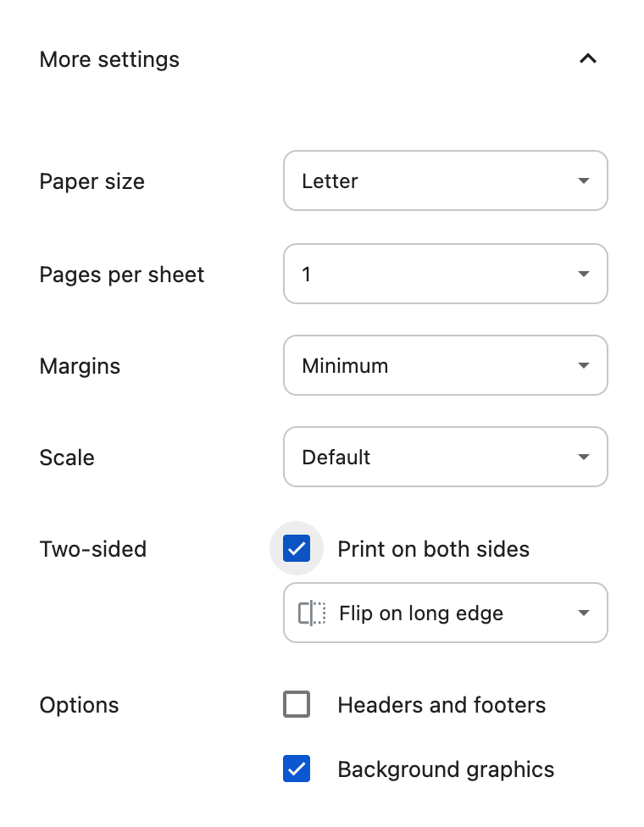Open the Pages per sheet dropdown
The image size is (644, 827).
tap(445, 274)
